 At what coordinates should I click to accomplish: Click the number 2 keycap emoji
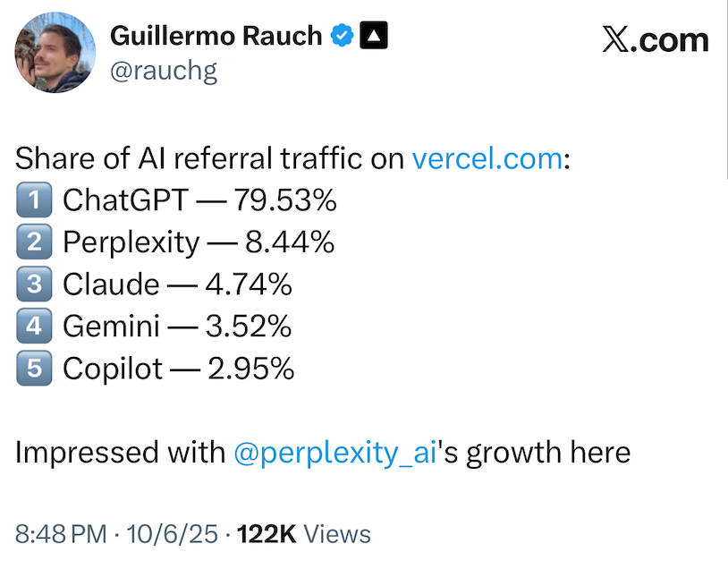tap(33, 243)
